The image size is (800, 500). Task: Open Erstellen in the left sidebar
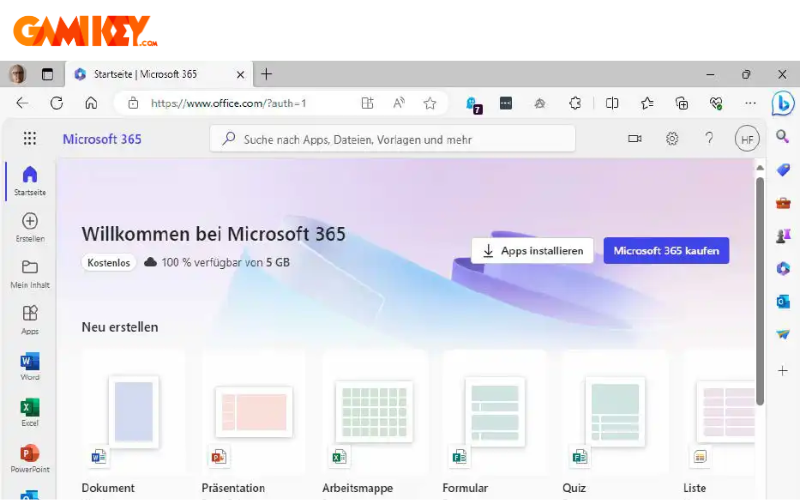(x=30, y=227)
